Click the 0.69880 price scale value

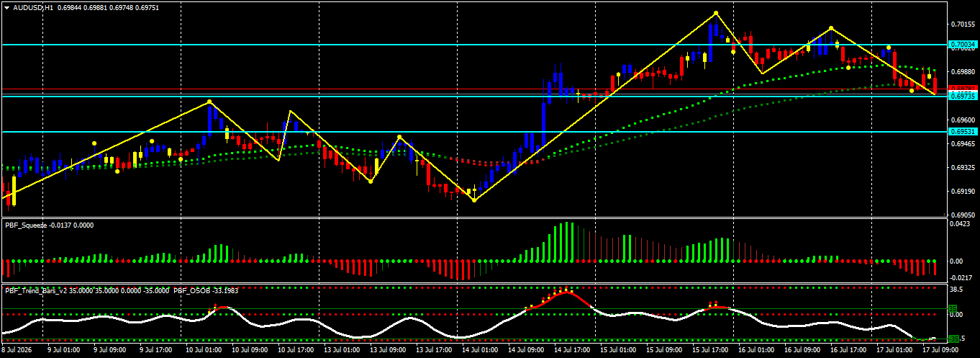pos(963,71)
